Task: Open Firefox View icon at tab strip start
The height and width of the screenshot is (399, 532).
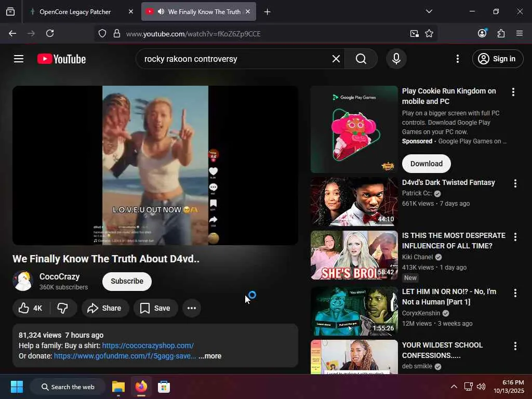Action: click(x=10, y=11)
